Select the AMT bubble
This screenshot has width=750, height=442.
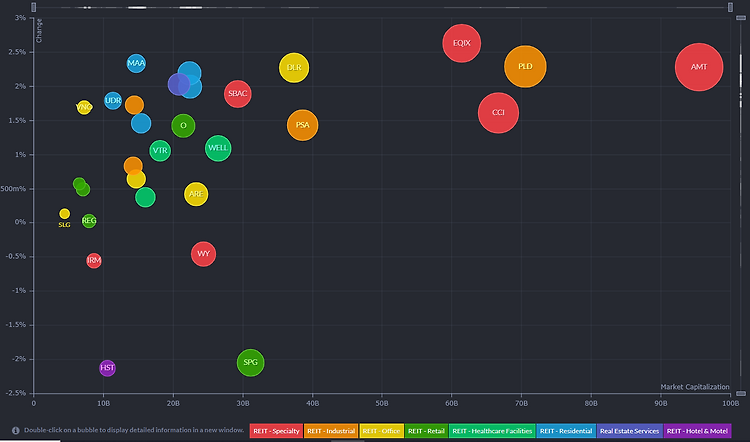tap(699, 67)
